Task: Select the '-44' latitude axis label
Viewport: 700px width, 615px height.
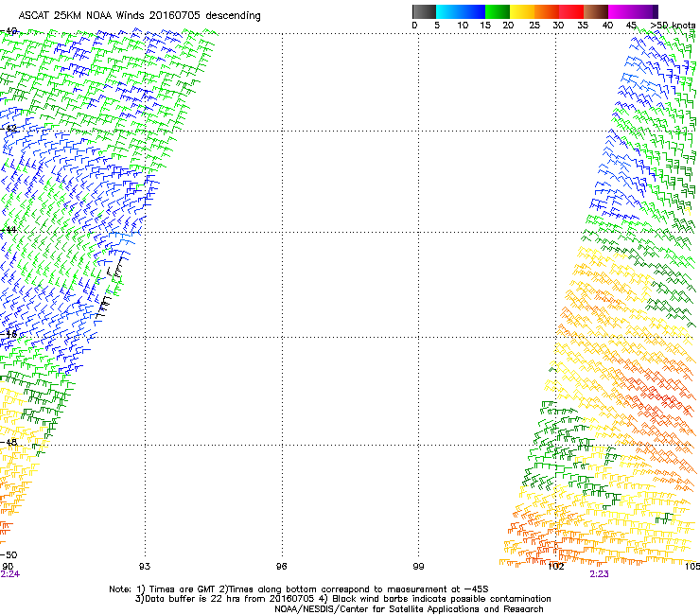Action: tap(9, 230)
